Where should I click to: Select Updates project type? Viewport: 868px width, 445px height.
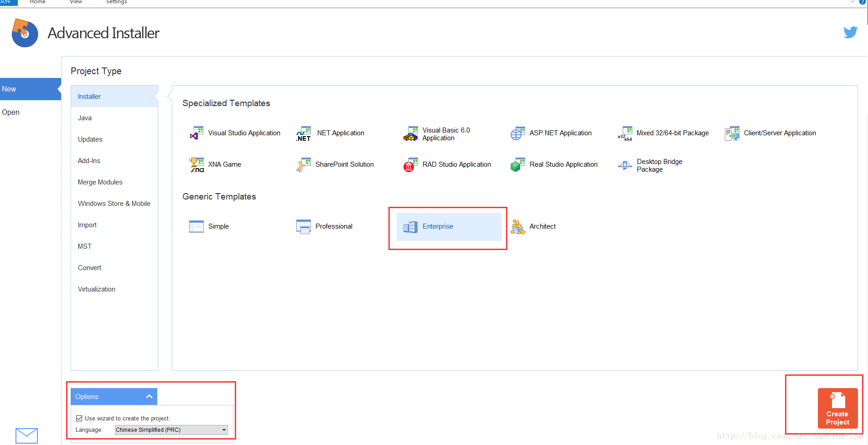114,139
